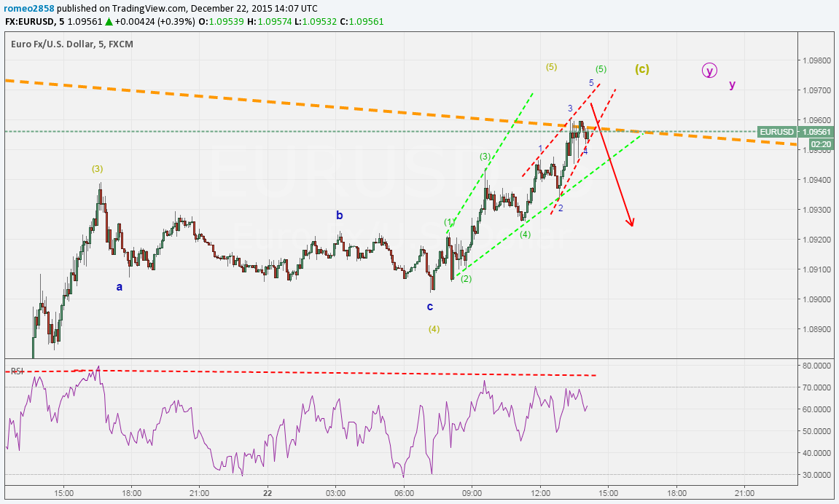This screenshot has width=839, height=504.
Task: Click the 1.09200 price axis label
Action: coord(817,240)
